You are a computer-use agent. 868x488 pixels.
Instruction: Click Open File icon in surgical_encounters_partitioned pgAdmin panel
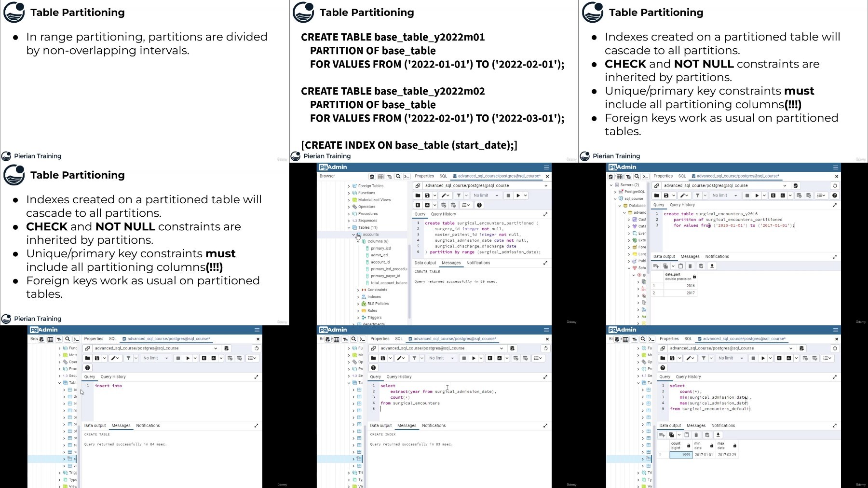(x=418, y=195)
